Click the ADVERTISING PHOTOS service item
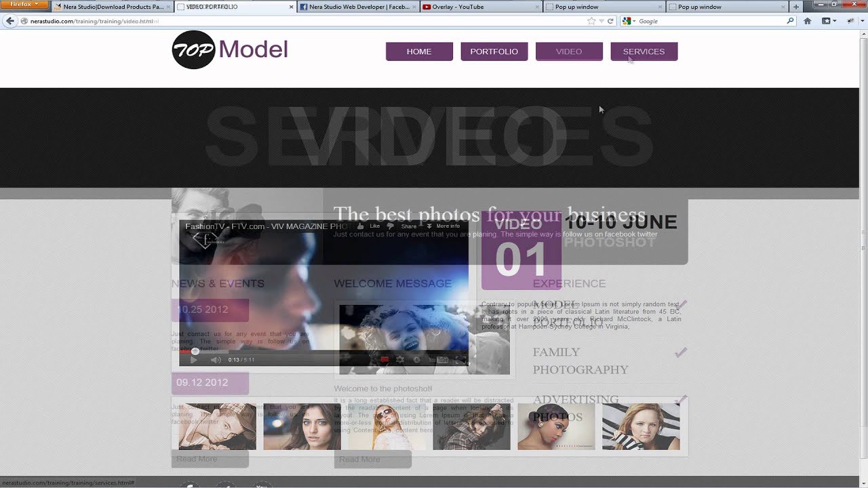Image resolution: width=868 pixels, height=488 pixels. pos(576,408)
